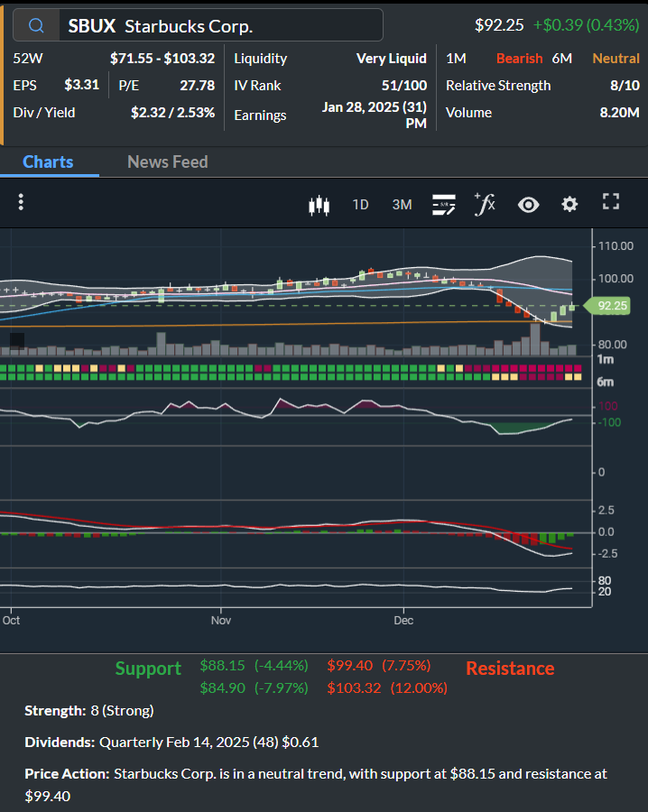Click the 6m trend row label
This screenshot has height=812, width=648.
[x=605, y=383]
